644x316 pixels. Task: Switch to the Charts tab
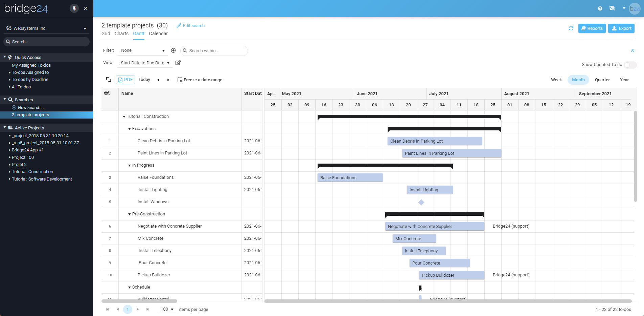[x=121, y=34]
